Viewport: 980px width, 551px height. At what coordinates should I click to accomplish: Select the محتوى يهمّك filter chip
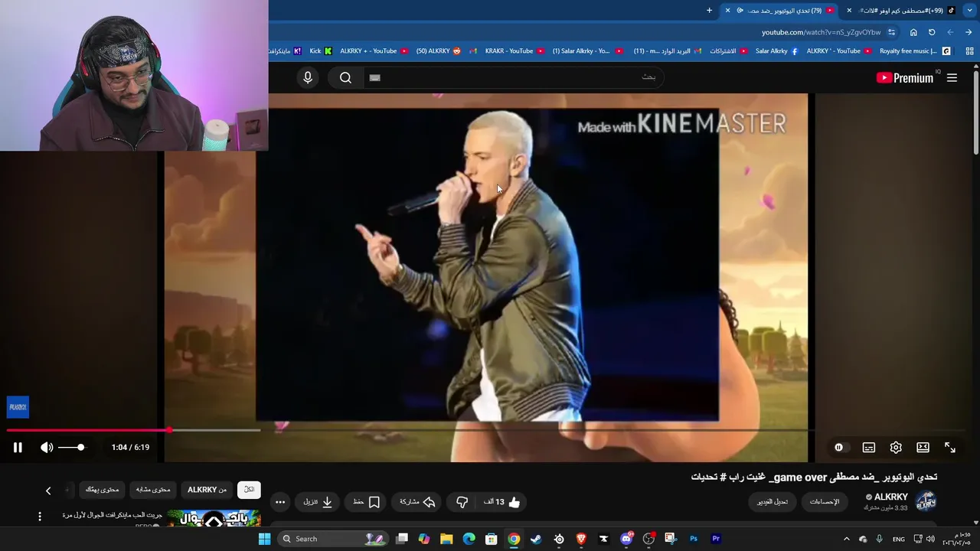click(102, 490)
